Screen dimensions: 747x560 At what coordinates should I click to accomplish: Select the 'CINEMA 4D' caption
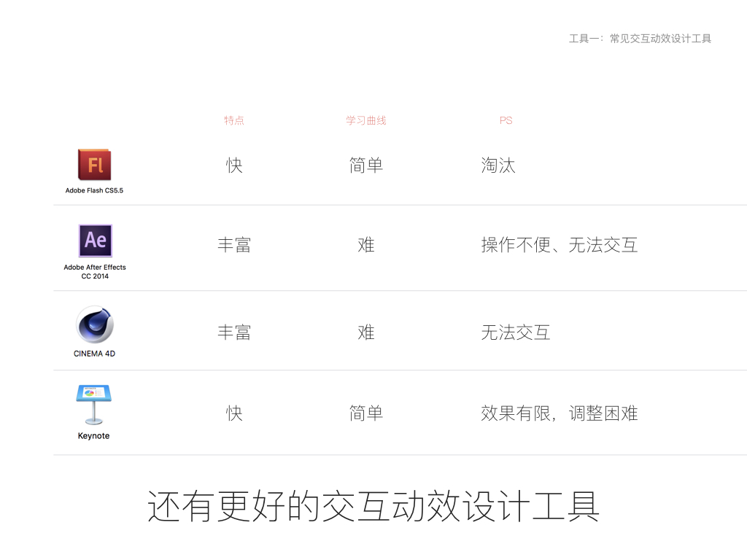pyautogui.click(x=94, y=354)
